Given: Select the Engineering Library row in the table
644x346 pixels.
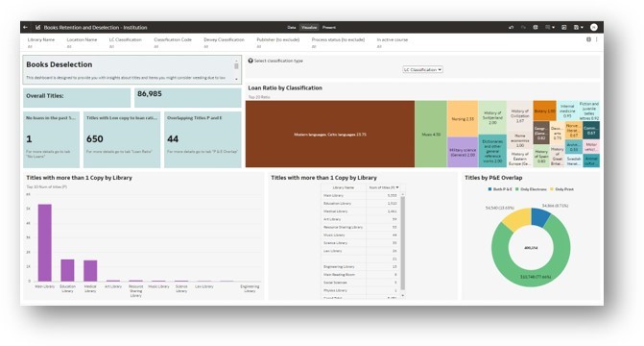Looking at the screenshot, I should pyautogui.click(x=360, y=266).
